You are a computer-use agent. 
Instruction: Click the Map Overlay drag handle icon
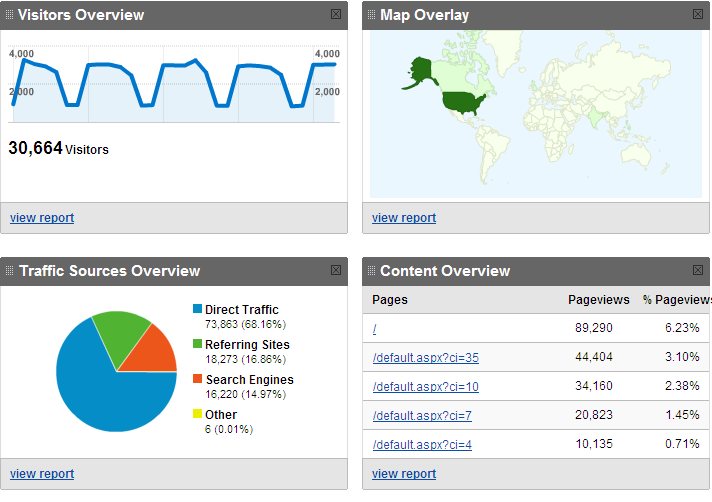click(371, 15)
